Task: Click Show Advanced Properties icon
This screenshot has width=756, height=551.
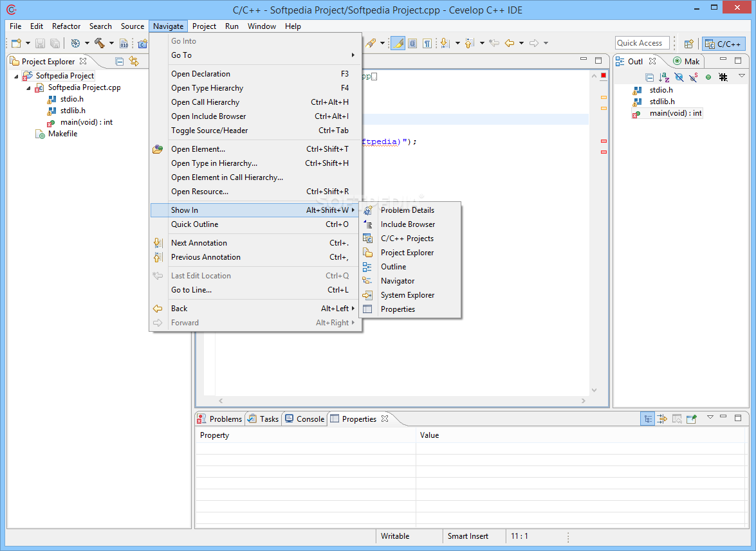Action: (662, 419)
